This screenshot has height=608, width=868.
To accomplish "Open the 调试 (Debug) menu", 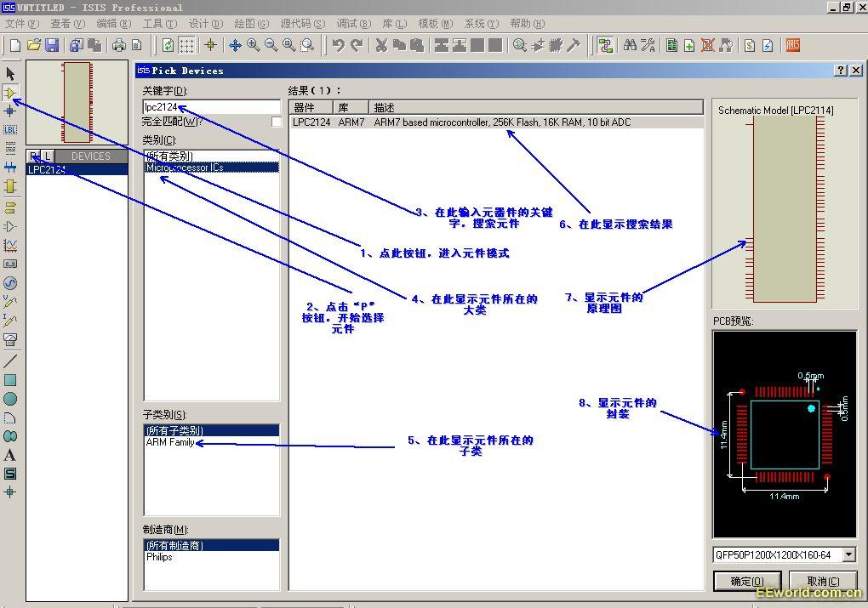I will [x=353, y=24].
